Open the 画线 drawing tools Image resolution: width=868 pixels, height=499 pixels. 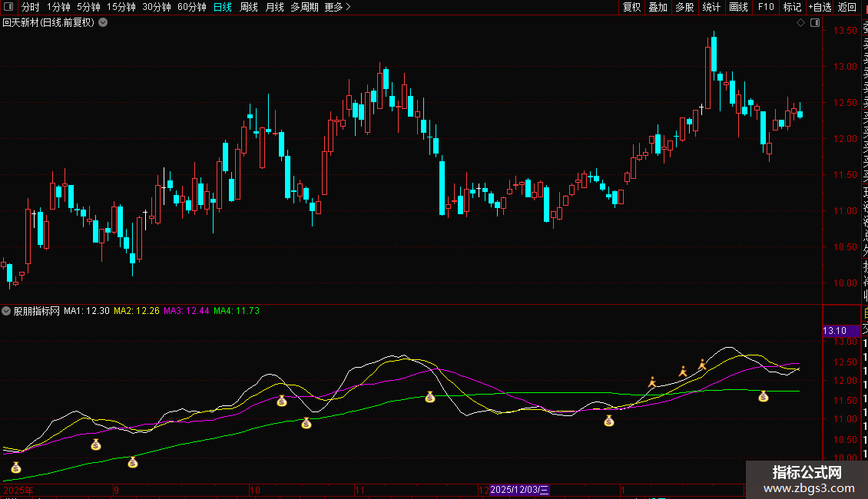(x=738, y=7)
